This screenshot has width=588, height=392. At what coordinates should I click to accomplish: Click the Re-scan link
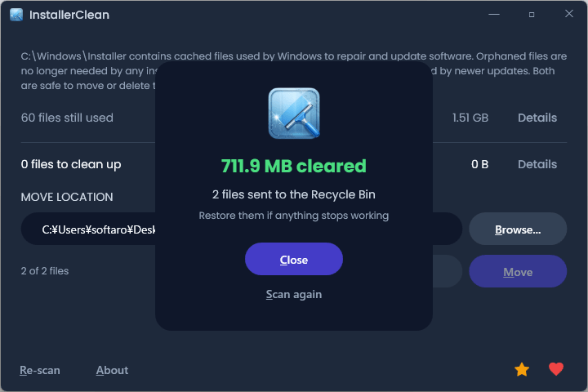pyautogui.click(x=40, y=370)
